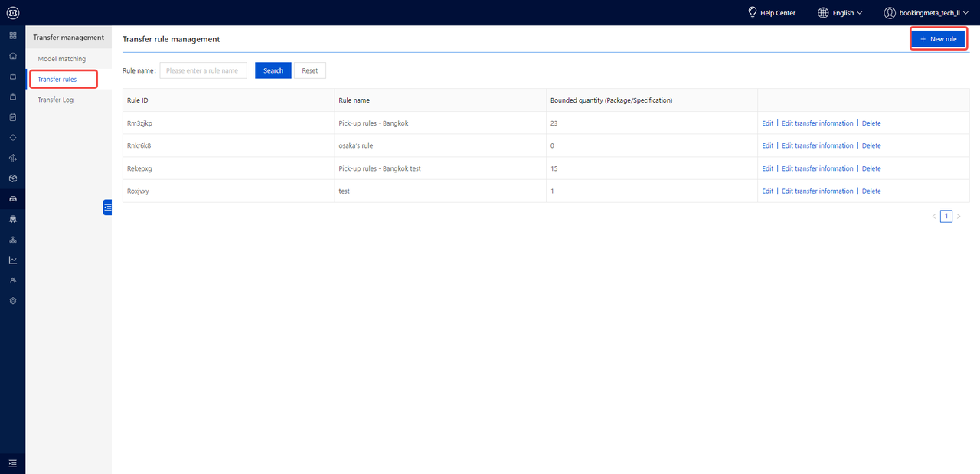
Task: Focus the Rule name input field
Action: point(203,70)
